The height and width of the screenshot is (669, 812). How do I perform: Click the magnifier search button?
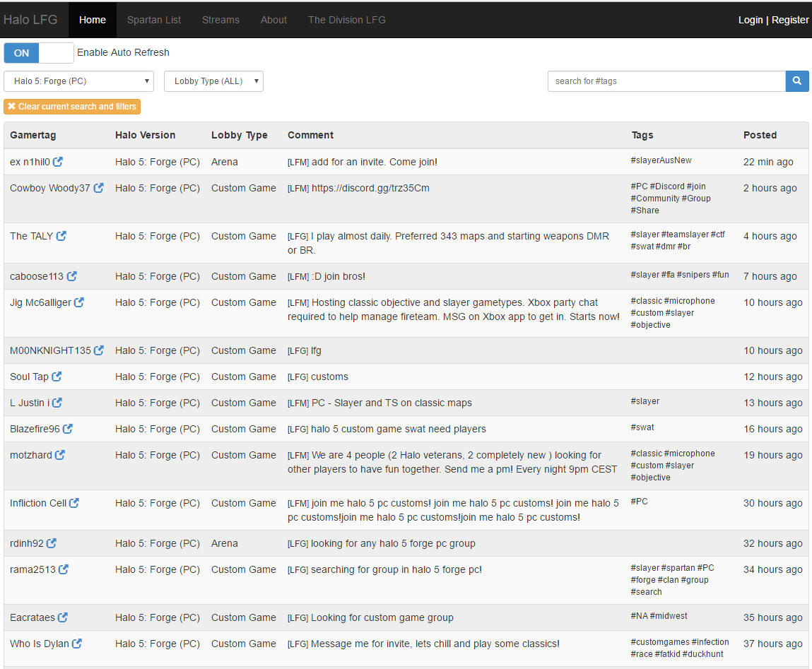(797, 81)
